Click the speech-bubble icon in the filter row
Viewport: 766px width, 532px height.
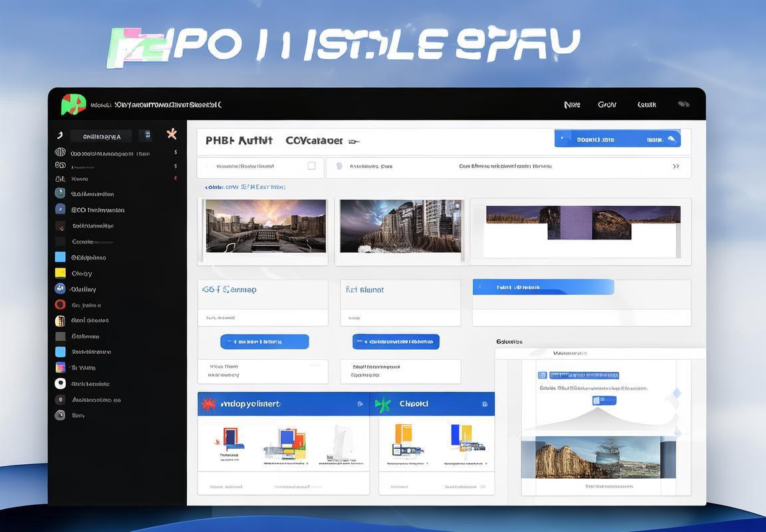340,166
